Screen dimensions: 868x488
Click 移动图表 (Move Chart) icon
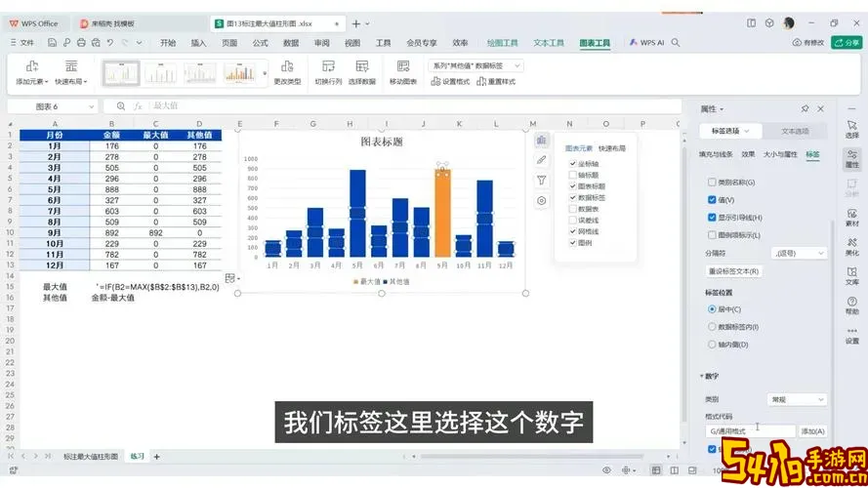click(x=403, y=72)
